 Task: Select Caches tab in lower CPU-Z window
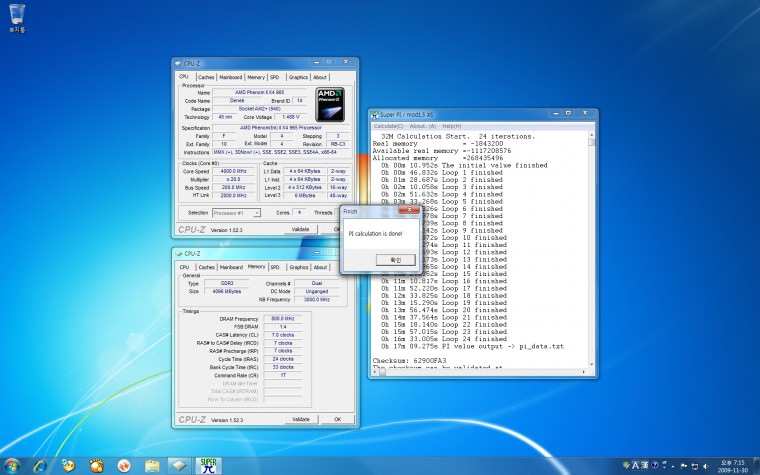206,267
